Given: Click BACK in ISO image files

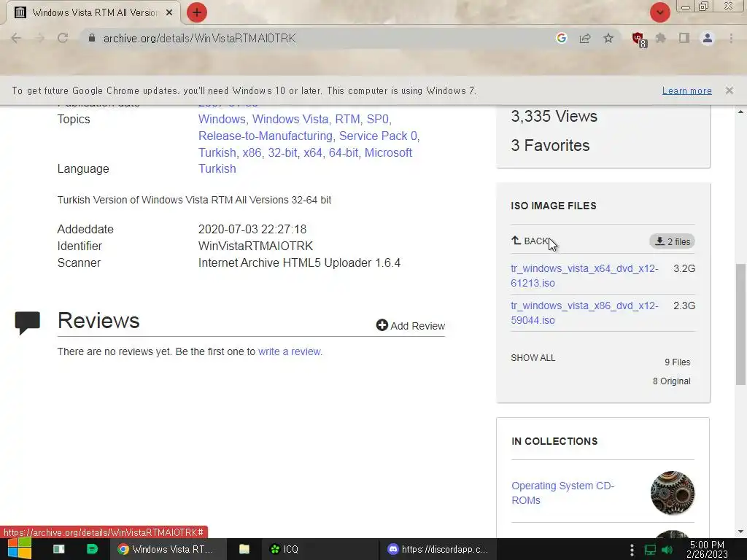Looking at the screenshot, I should point(530,241).
